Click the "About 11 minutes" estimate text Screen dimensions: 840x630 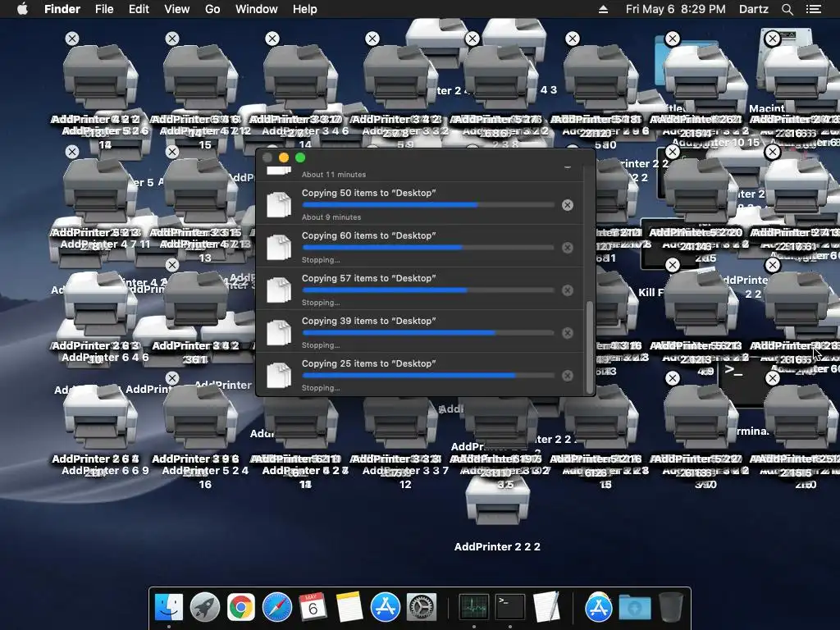(x=334, y=175)
